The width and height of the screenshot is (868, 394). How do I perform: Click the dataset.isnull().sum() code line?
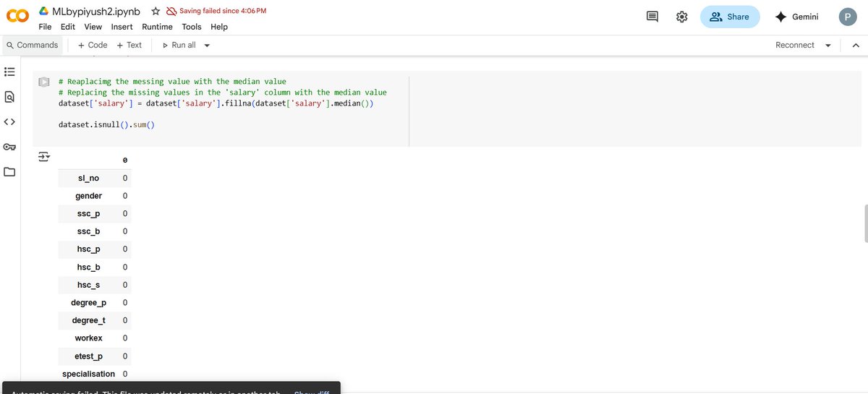107,125
